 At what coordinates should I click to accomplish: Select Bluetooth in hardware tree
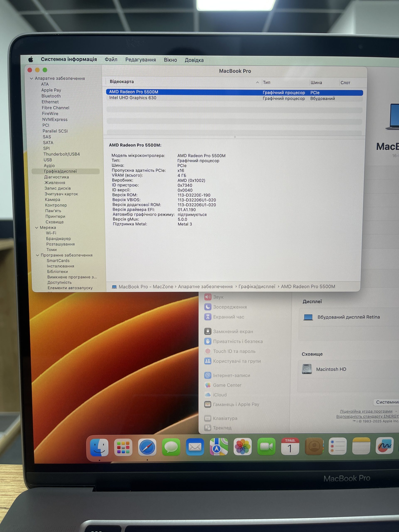click(51, 96)
